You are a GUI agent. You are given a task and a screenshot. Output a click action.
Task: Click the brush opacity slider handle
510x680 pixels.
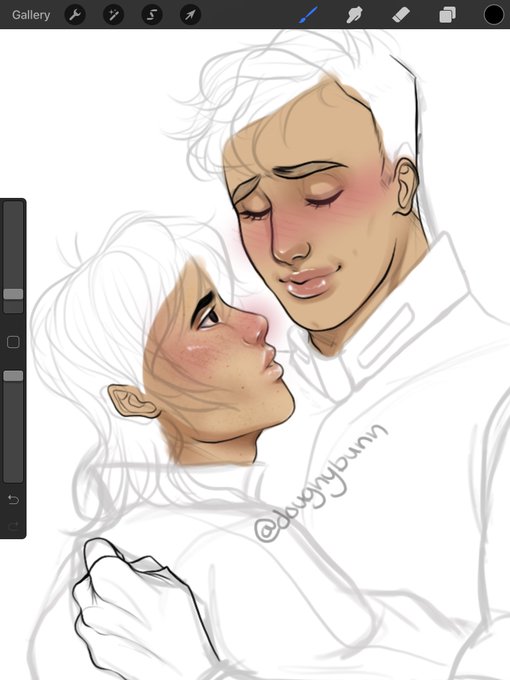pyautogui.click(x=13, y=376)
